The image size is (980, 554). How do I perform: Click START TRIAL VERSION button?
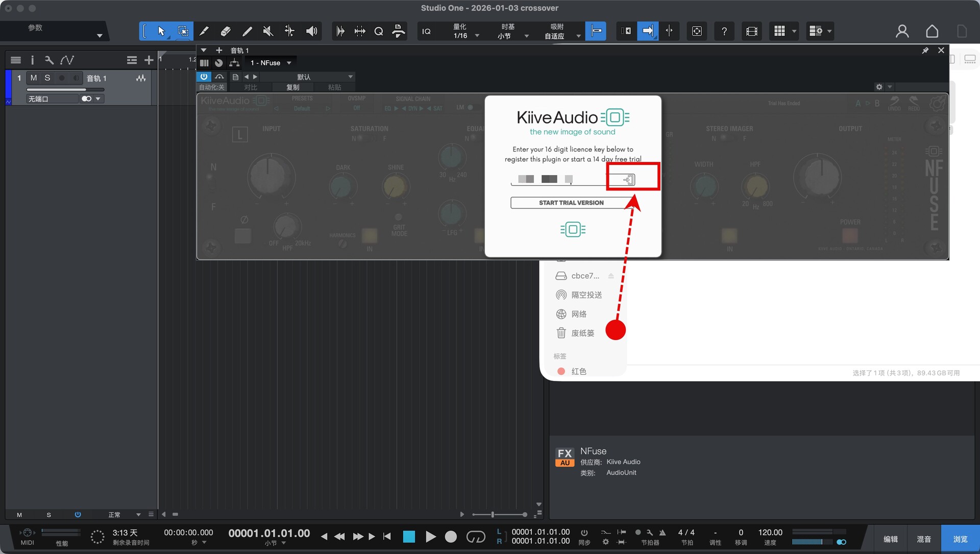(571, 203)
